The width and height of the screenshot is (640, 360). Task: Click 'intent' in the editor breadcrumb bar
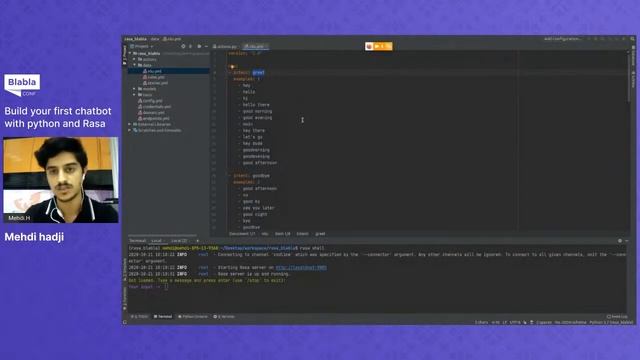click(302, 234)
